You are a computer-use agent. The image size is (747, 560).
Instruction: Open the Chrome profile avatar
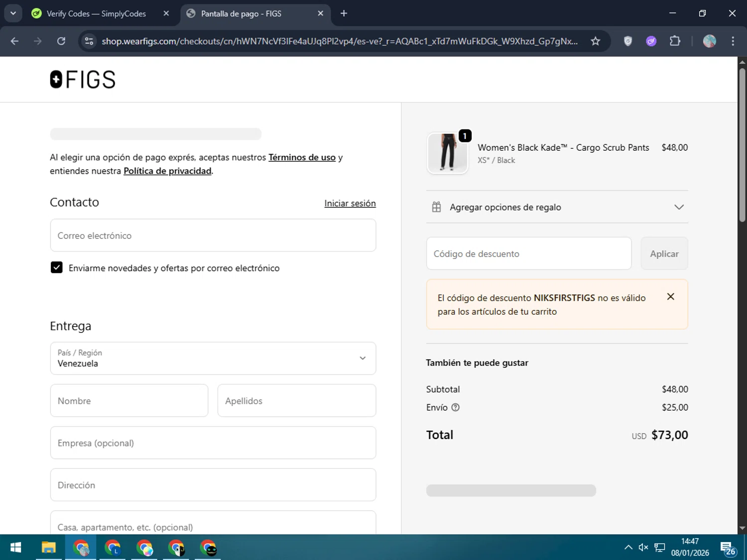pos(709,41)
